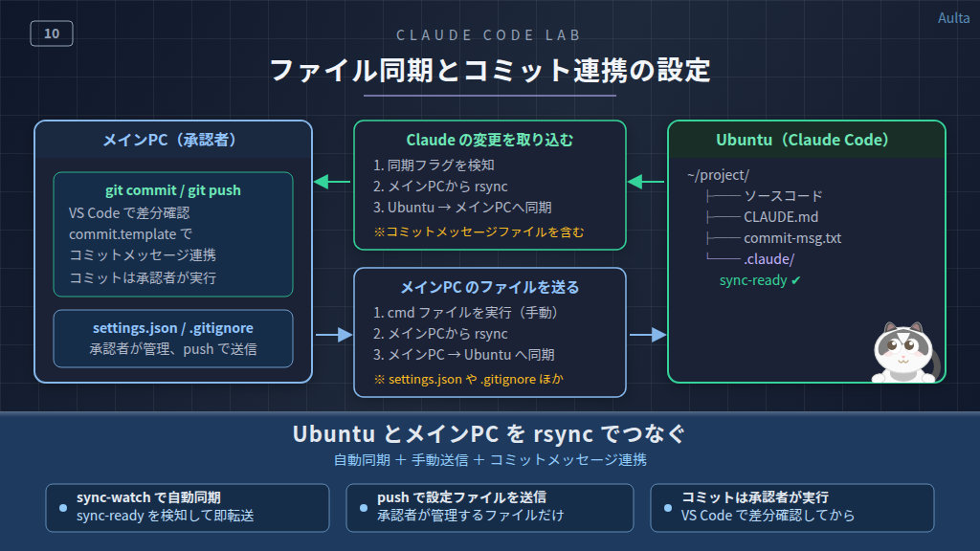Click the bullet dot beside コミットは承認者が実行
Viewport: 980px width, 551px height.
667,507
